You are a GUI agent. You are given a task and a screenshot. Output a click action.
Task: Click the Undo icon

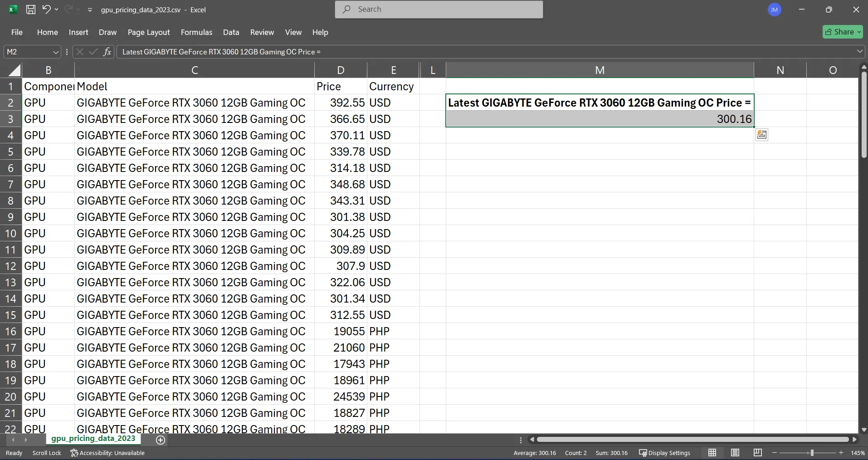tap(47, 9)
